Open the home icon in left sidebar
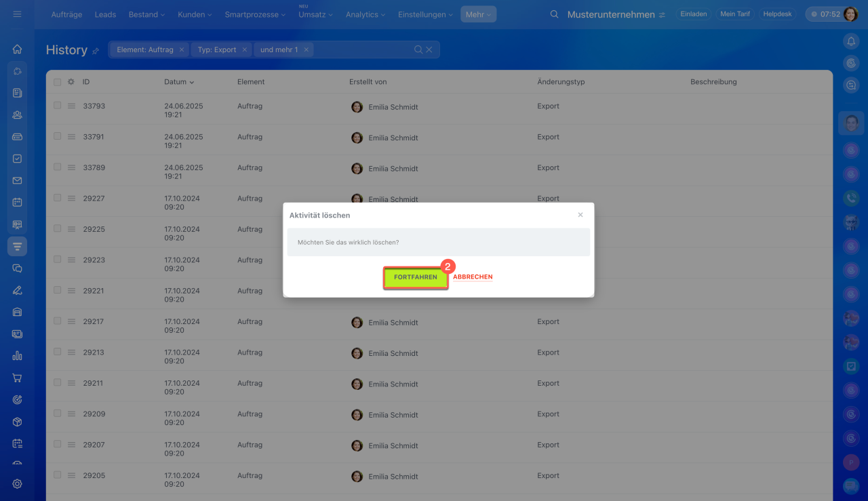868x501 pixels. pos(17,49)
